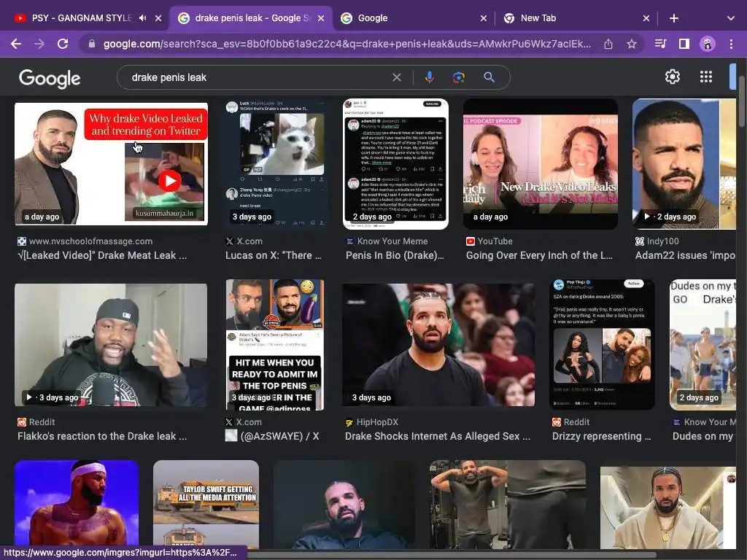
Task: Open the YouTube podcast episode thumbnail
Action: coord(541,164)
